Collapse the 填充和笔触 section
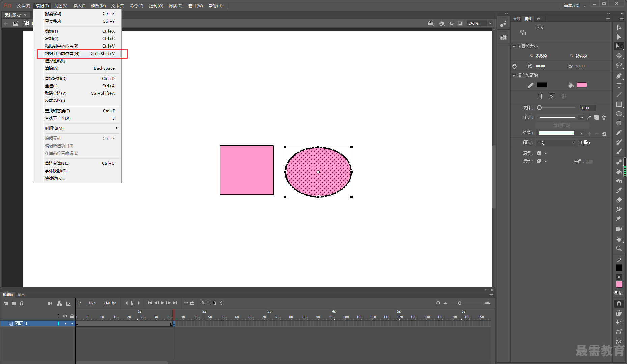Viewport: 627px width, 364px height. [514, 75]
